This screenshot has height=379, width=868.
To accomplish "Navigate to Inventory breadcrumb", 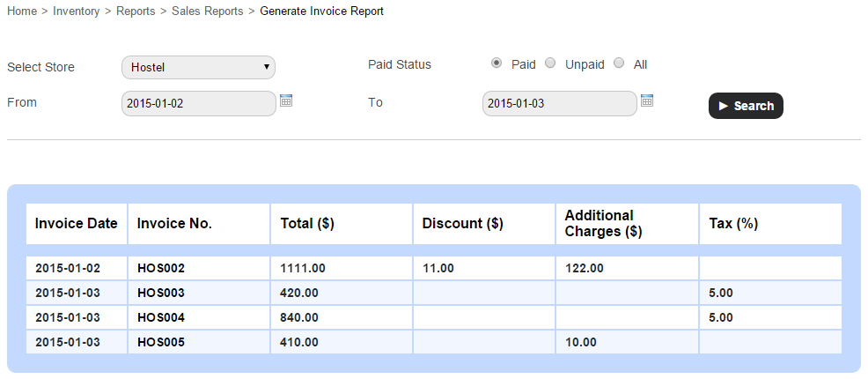I will click(77, 11).
